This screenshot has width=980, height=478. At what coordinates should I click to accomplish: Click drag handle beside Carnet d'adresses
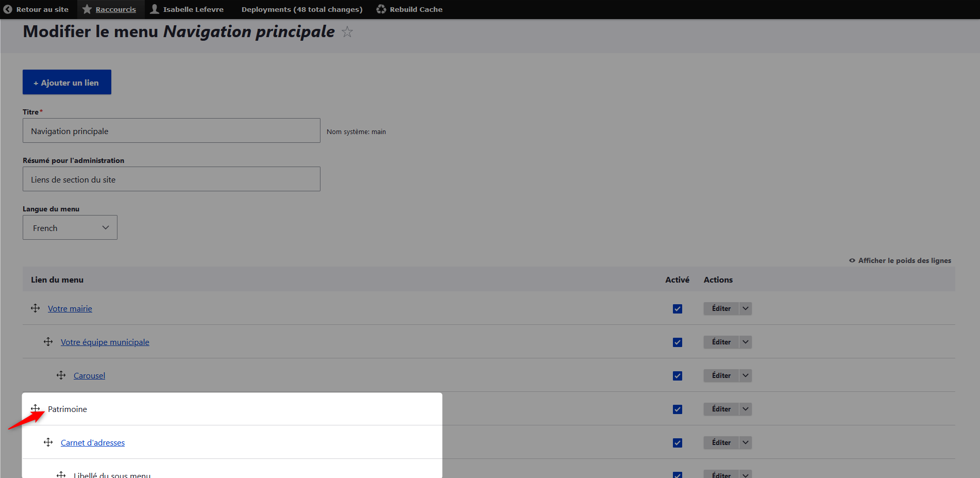pos(48,442)
